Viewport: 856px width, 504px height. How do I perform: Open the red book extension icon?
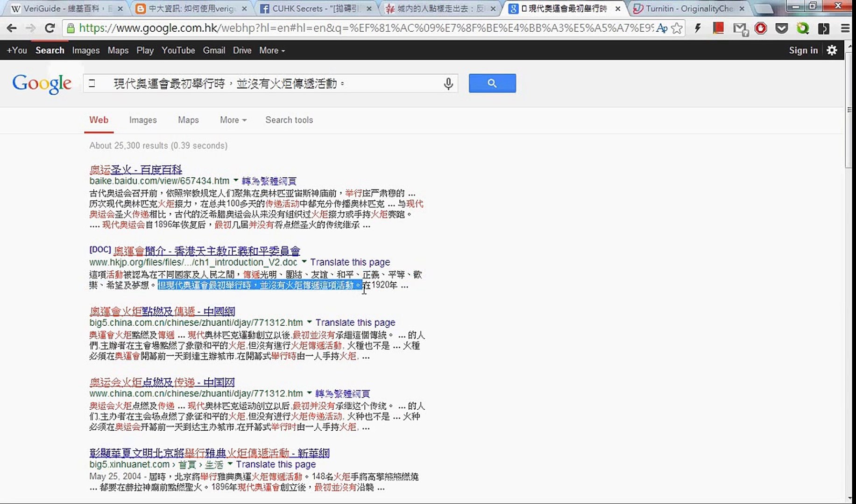click(x=718, y=28)
